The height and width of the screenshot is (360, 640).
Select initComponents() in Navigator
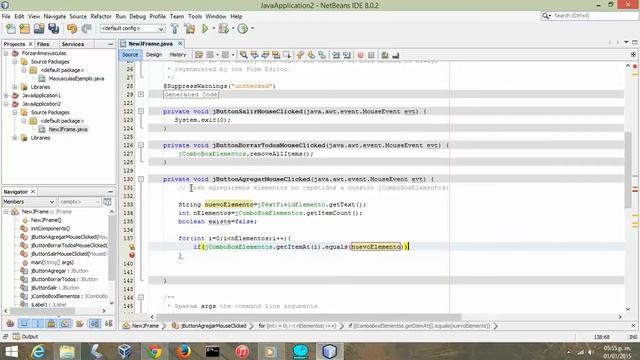46,229
